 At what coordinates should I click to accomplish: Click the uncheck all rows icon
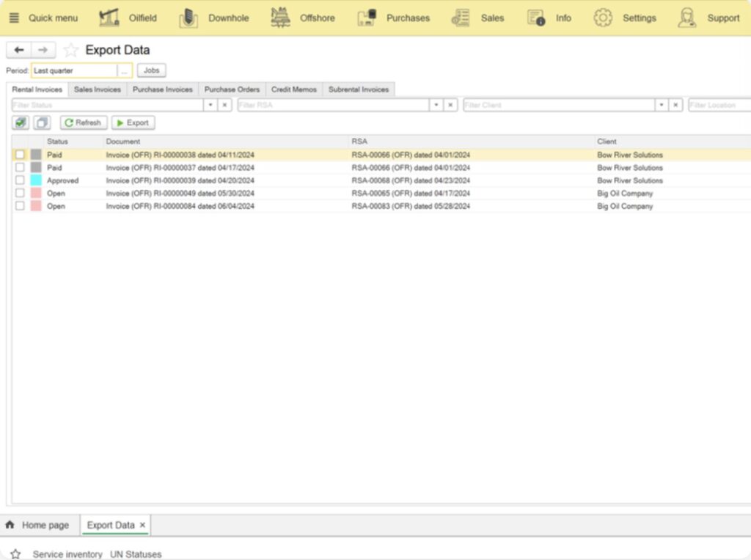tap(42, 123)
